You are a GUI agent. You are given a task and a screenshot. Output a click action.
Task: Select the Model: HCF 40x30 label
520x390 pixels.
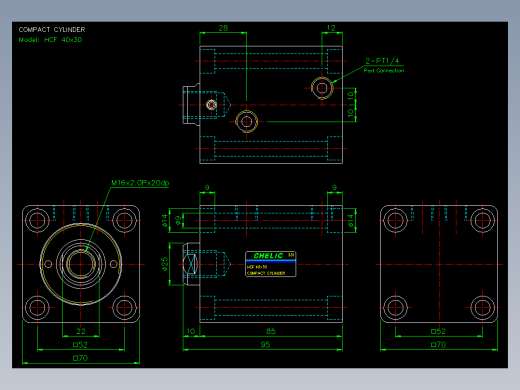point(50,40)
